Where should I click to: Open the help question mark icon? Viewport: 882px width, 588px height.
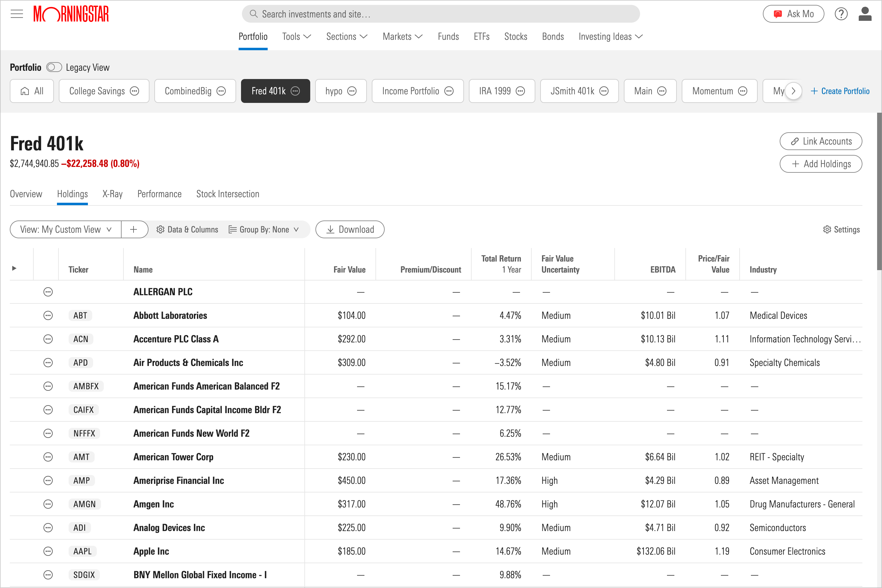[x=841, y=14]
